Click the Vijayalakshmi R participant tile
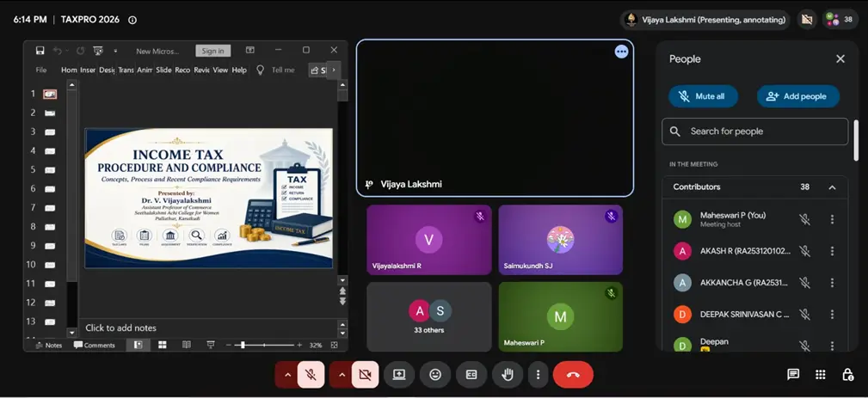The image size is (868, 398). point(429,240)
